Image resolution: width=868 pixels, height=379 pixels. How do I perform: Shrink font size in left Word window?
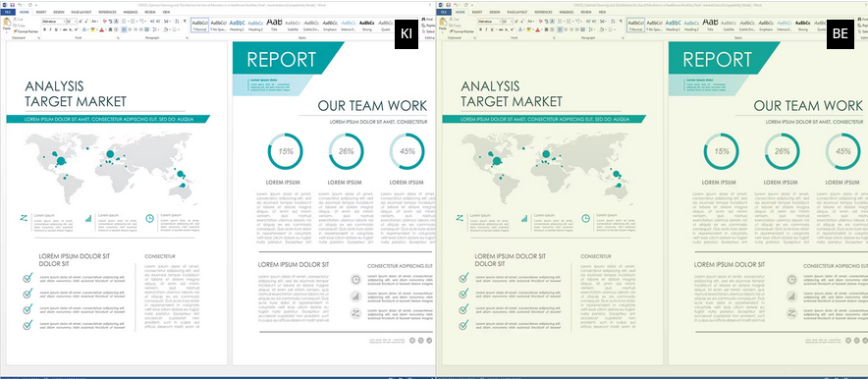pos(86,21)
